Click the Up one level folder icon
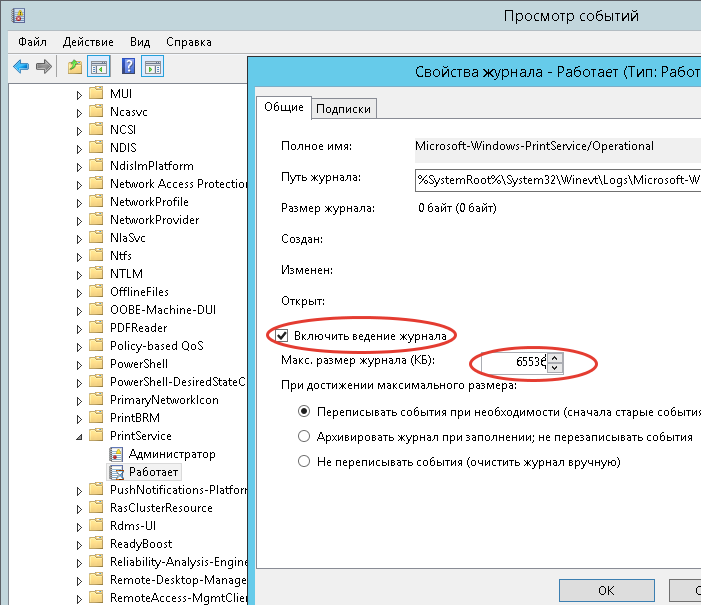 click(x=75, y=67)
